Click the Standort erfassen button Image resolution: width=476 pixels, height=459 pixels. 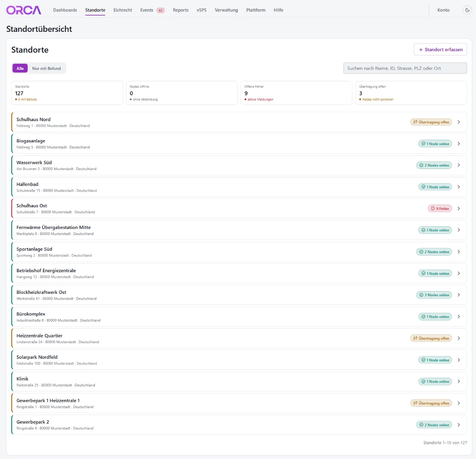coord(440,49)
